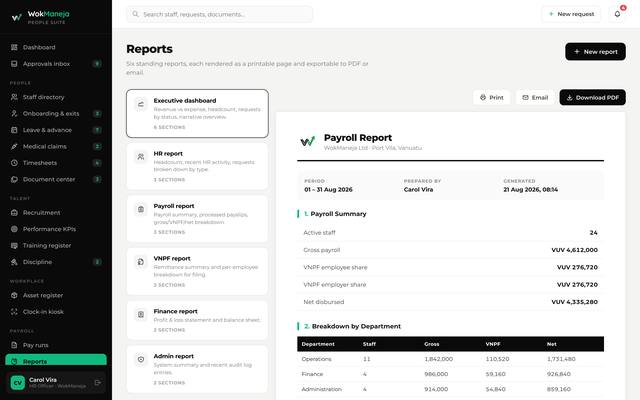This screenshot has height=400, width=640.
Task: Open Dashboard from the sidebar
Action: coord(56,47)
